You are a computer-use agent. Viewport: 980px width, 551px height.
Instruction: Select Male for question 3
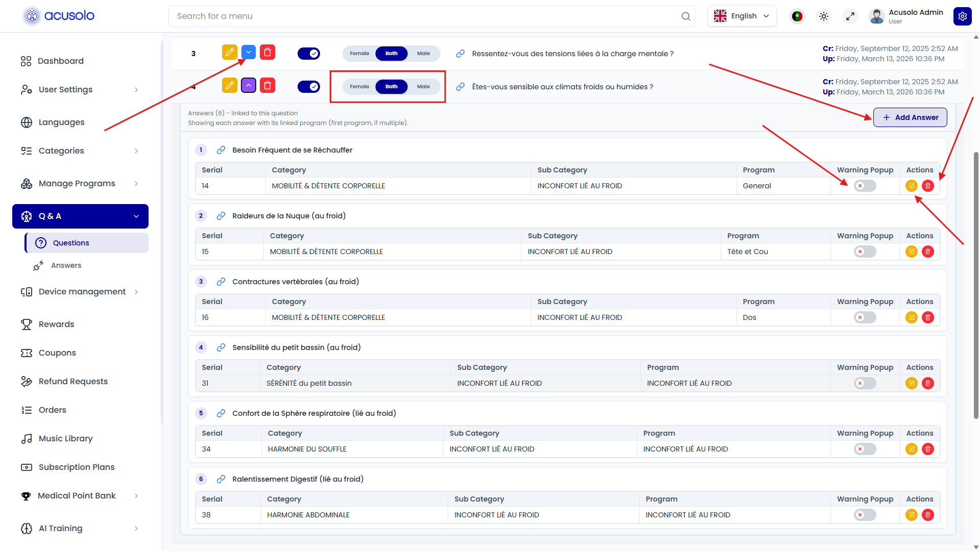(424, 54)
